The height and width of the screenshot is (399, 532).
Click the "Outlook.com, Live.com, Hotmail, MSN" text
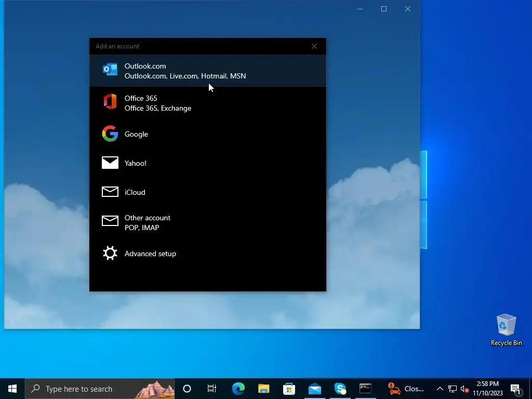click(x=185, y=76)
